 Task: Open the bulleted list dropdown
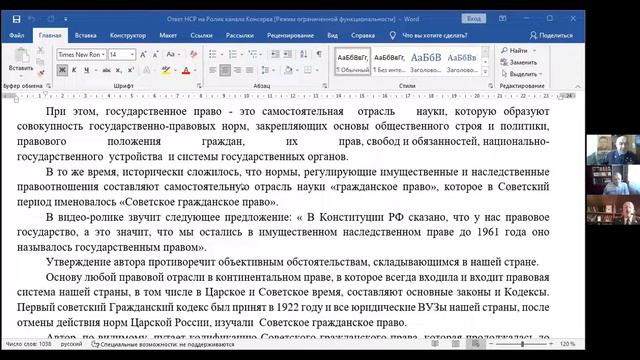pyautogui.click(x=222, y=54)
